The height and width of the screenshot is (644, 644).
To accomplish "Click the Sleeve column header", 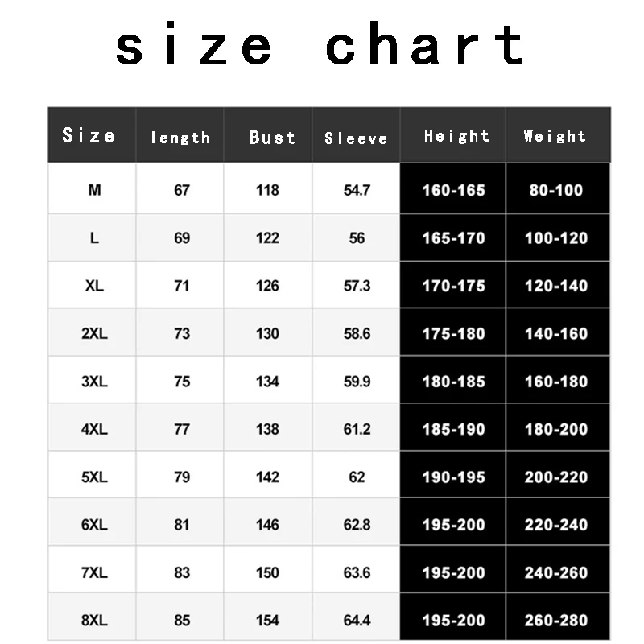I will [356, 138].
